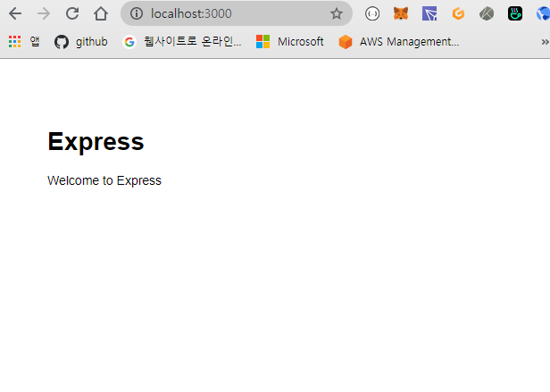
Task: Open the MetaMask fox extension
Action: [x=401, y=13]
